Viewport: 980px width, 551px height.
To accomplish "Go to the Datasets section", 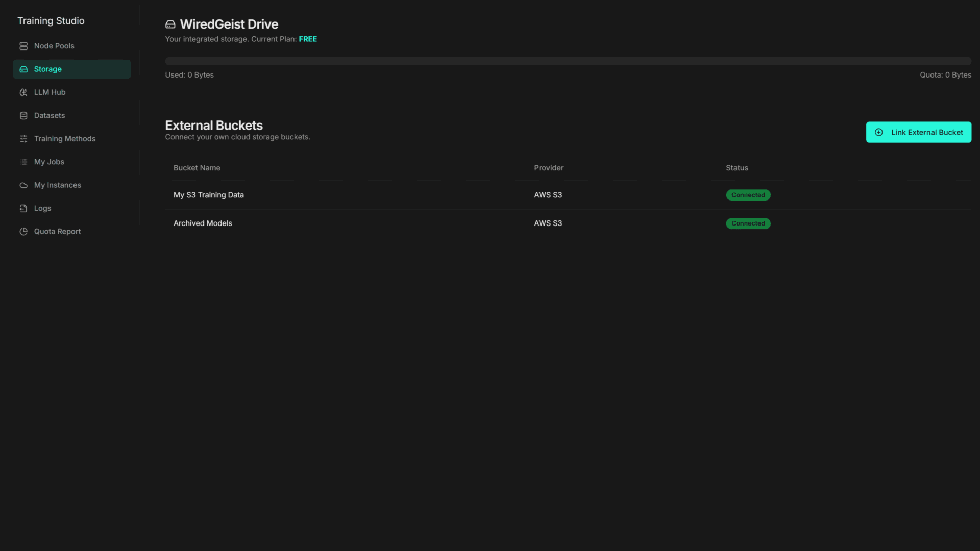I will click(50, 116).
